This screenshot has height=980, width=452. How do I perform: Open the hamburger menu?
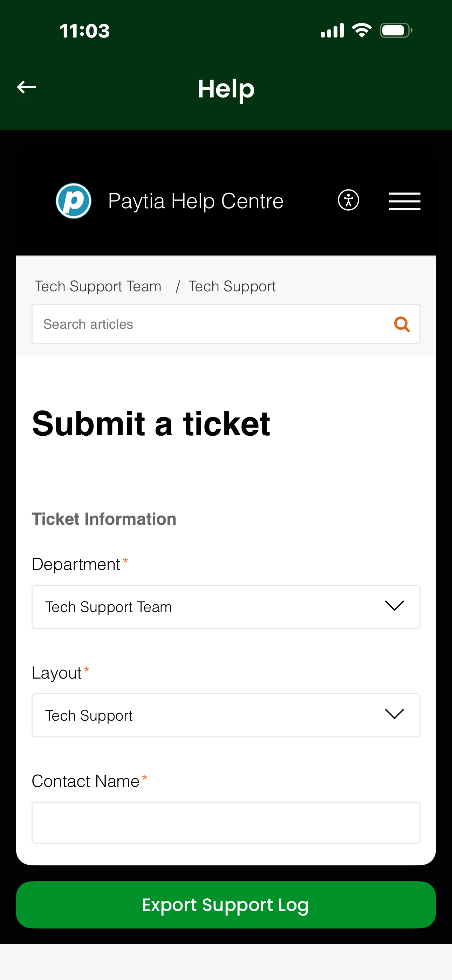[404, 201]
